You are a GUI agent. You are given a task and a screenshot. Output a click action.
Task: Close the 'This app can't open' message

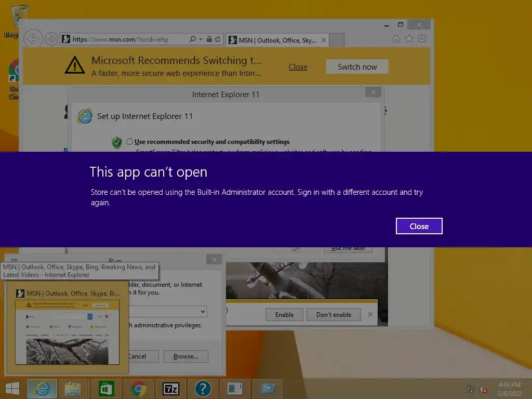419,226
